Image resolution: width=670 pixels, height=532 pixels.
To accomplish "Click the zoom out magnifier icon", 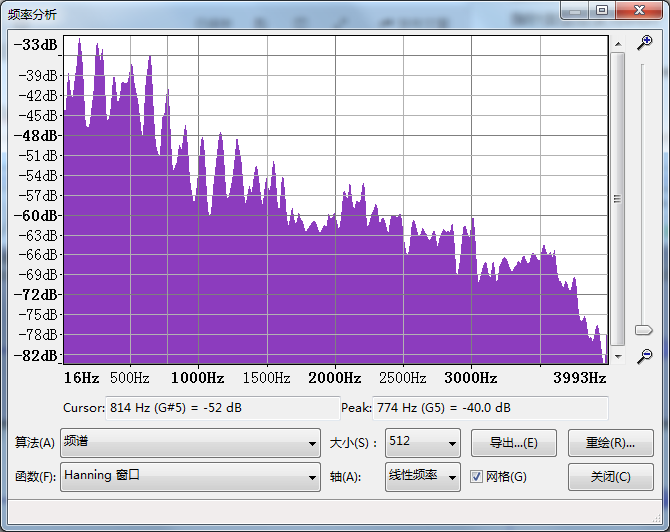I will pyautogui.click(x=644, y=356).
